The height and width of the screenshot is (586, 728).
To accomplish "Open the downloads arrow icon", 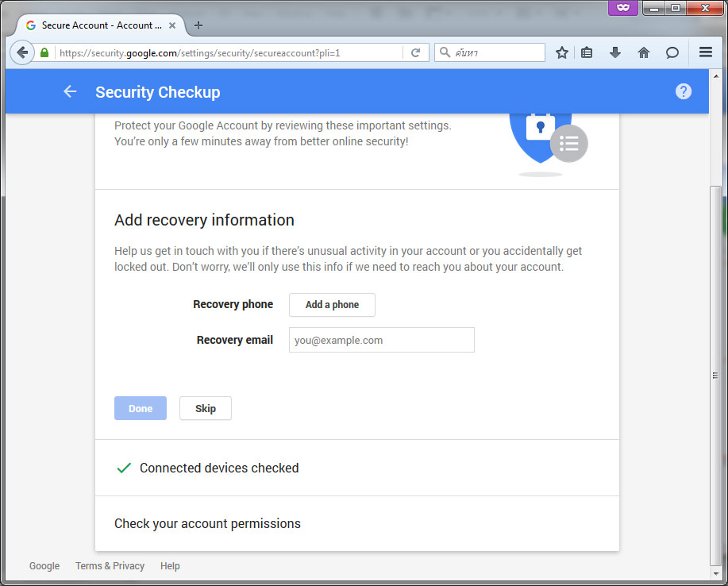I will pos(615,52).
